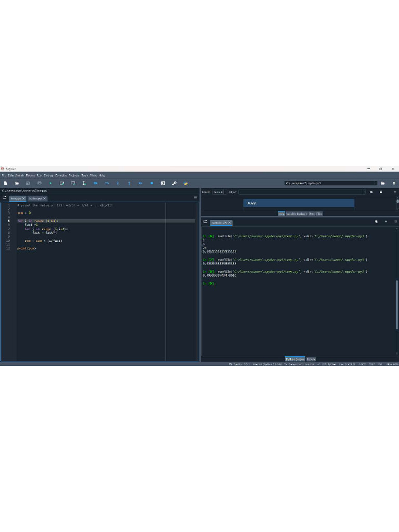Click the Help object input field
The image size is (399, 532).
point(301,192)
